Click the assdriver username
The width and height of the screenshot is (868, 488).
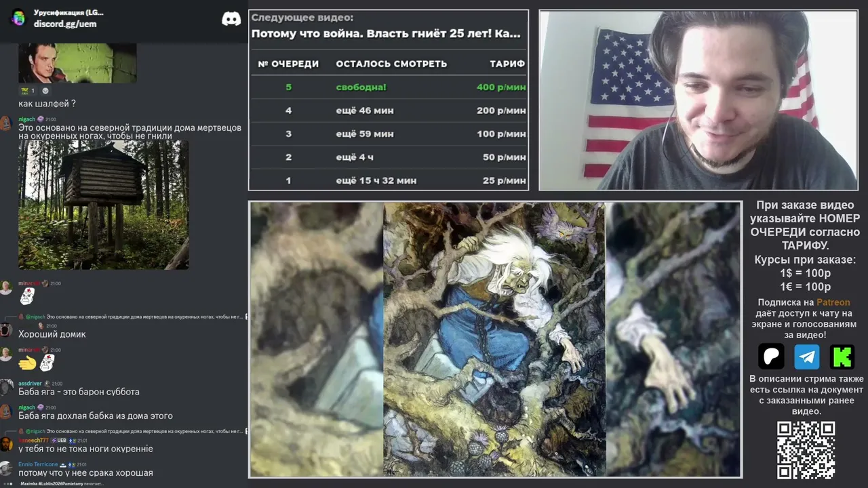pyautogui.click(x=30, y=384)
